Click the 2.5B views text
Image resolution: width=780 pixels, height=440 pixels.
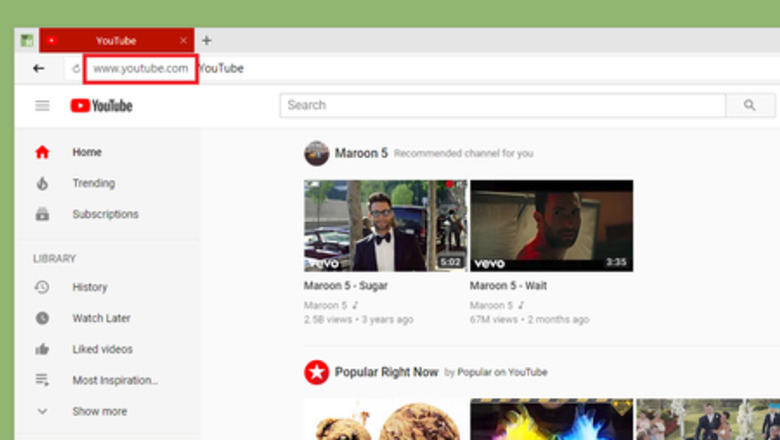[x=328, y=320]
